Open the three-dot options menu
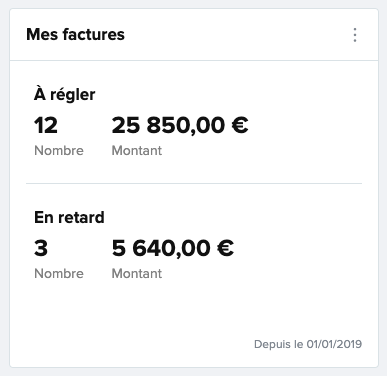 (x=355, y=35)
